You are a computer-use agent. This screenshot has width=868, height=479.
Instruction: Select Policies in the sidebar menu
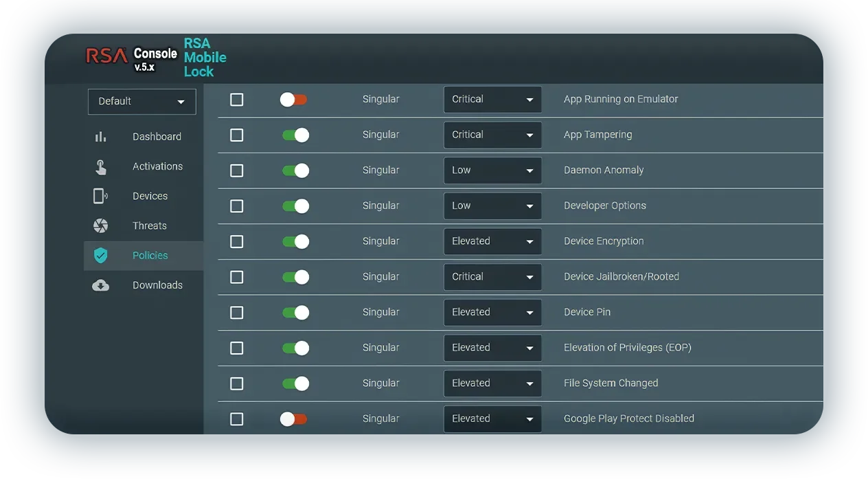click(x=150, y=255)
